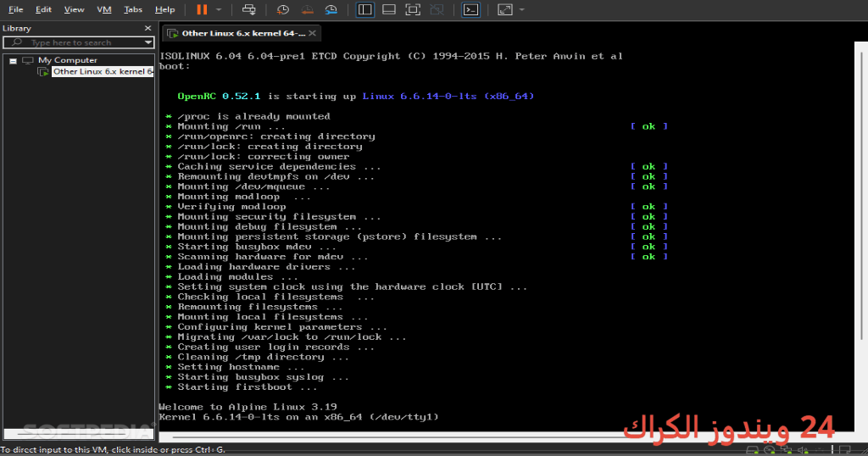Open the File menu
This screenshot has height=456, width=868.
coord(15,9)
